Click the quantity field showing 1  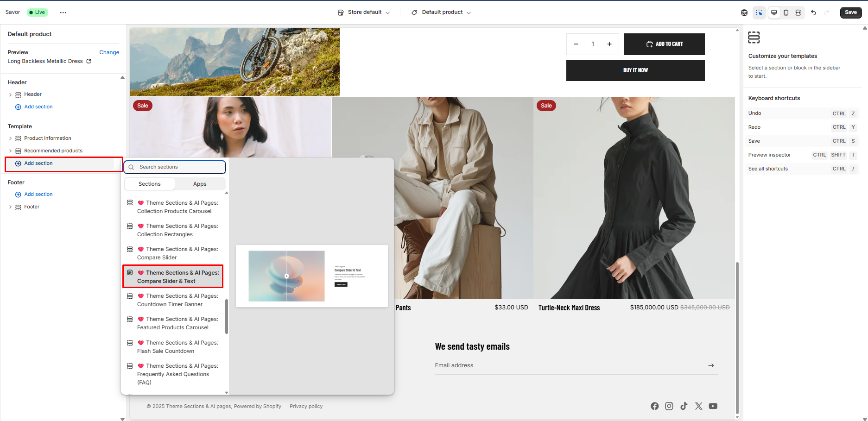pyautogui.click(x=593, y=44)
